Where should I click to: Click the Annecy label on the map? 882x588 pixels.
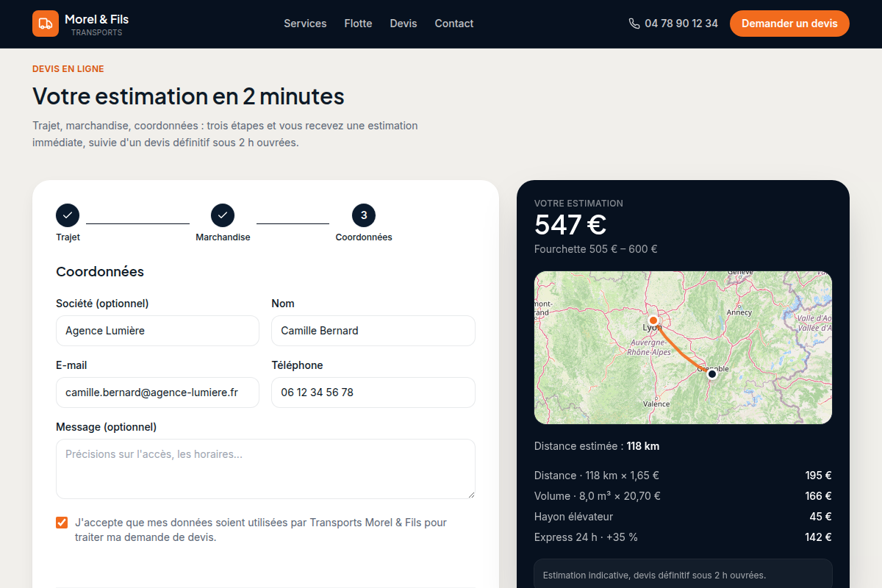(739, 312)
